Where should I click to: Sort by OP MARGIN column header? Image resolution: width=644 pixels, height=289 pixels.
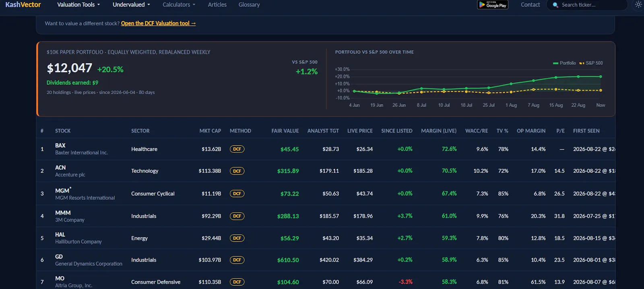(x=531, y=131)
